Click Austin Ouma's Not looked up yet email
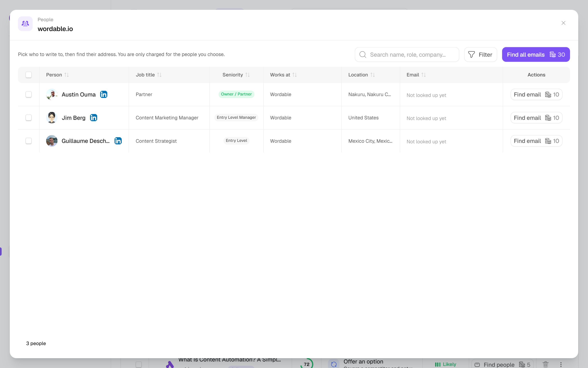The width and height of the screenshot is (588, 368). tap(426, 95)
